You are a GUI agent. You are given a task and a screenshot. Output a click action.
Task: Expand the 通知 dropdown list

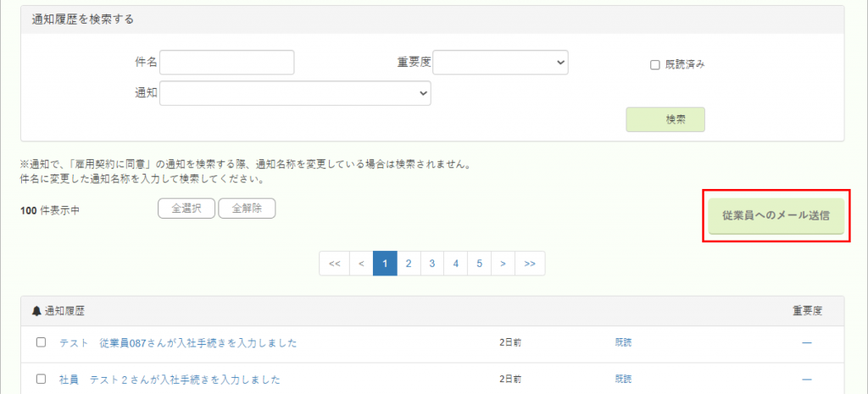coord(295,93)
